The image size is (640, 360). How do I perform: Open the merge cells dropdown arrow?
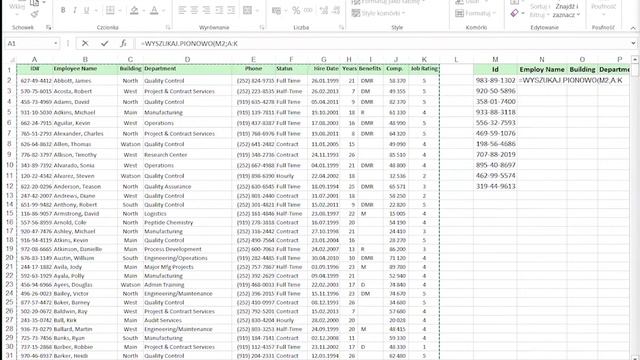tap(257, 10)
